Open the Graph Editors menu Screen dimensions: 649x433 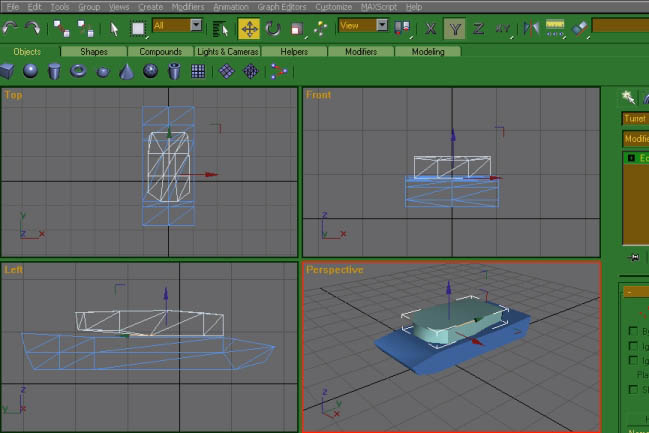(281, 7)
